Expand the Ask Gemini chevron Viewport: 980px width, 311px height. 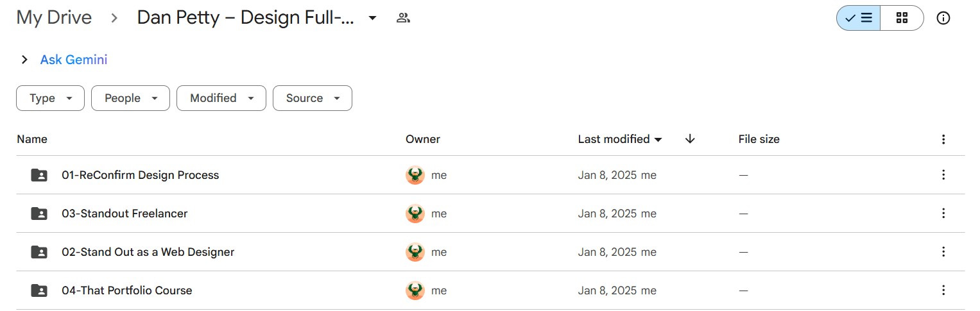pos(24,60)
